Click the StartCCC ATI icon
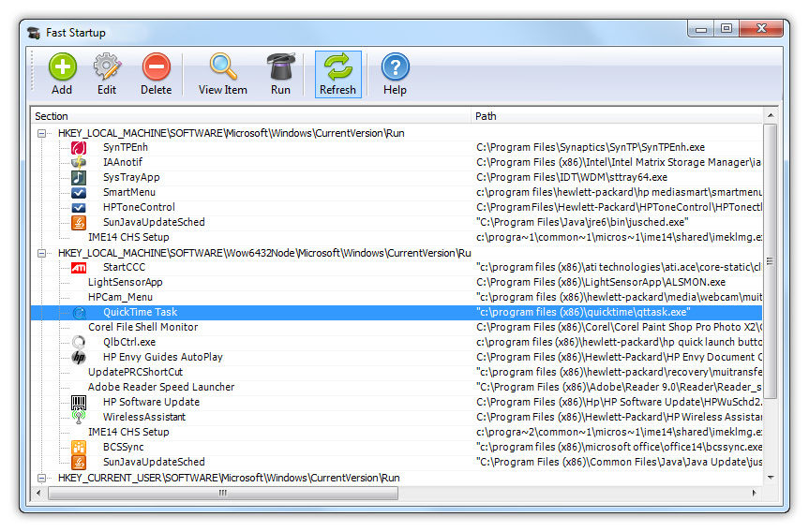Image resolution: width=809 pixels, height=532 pixels. pos(80,267)
